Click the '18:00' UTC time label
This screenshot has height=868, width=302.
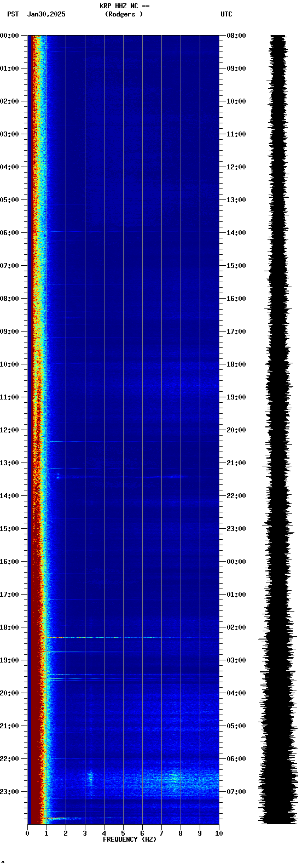pyautogui.click(x=236, y=364)
